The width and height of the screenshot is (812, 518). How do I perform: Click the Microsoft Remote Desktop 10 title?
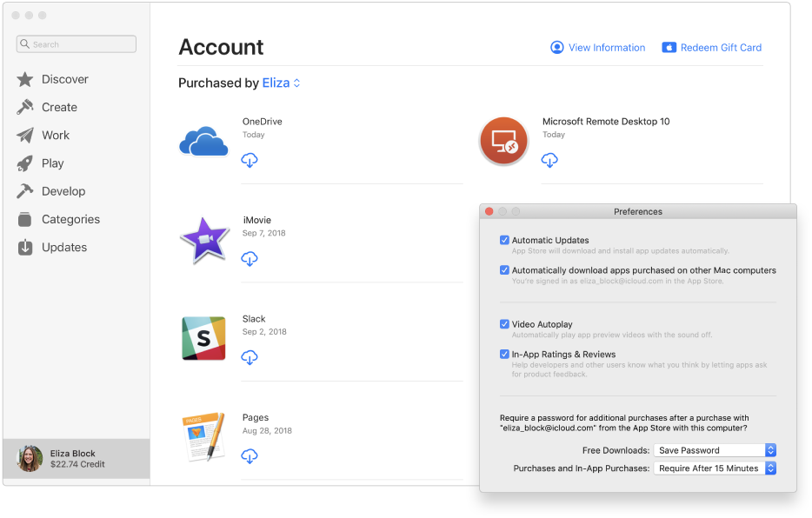[606, 122]
